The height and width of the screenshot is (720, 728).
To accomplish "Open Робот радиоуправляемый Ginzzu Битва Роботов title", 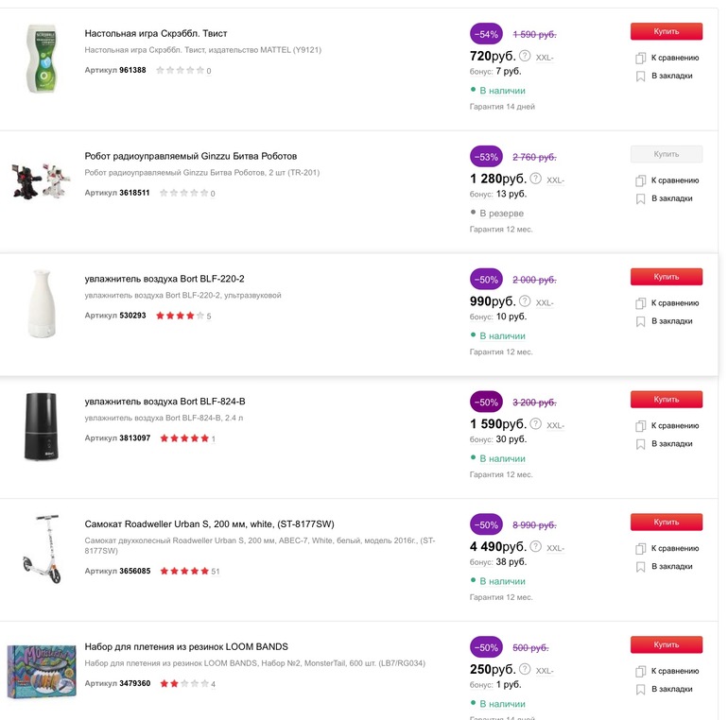I will click(190, 156).
